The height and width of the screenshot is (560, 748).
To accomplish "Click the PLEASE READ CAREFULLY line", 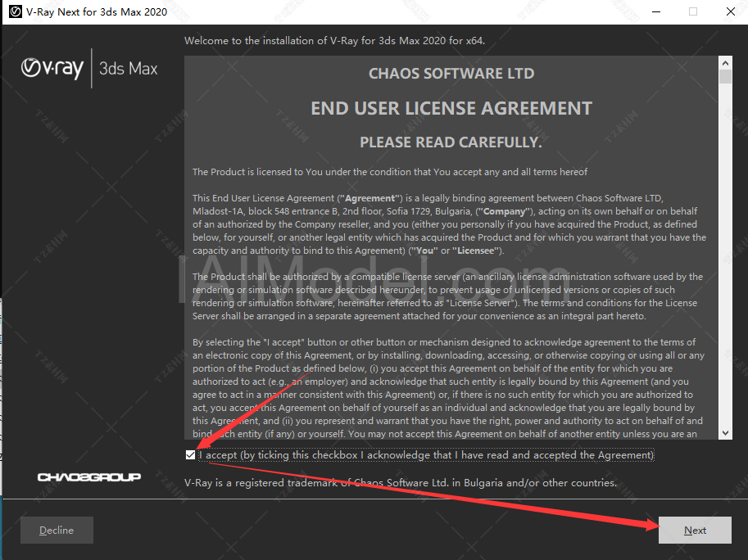I will click(x=451, y=142).
